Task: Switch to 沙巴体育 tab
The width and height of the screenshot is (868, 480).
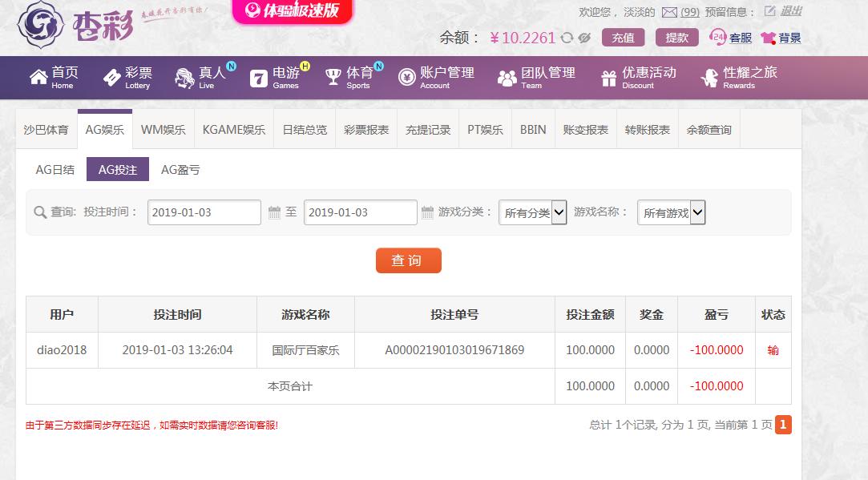Action: [46, 130]
